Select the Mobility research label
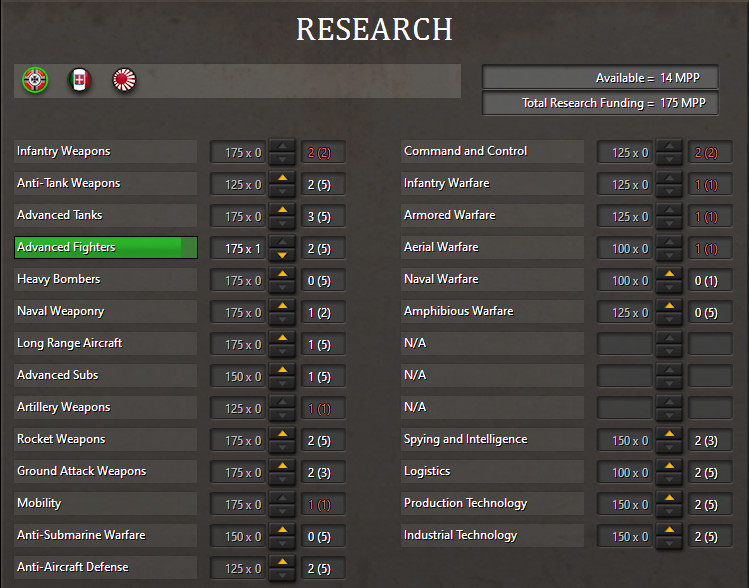The image size is (749, 588). [x=106, y=503]
